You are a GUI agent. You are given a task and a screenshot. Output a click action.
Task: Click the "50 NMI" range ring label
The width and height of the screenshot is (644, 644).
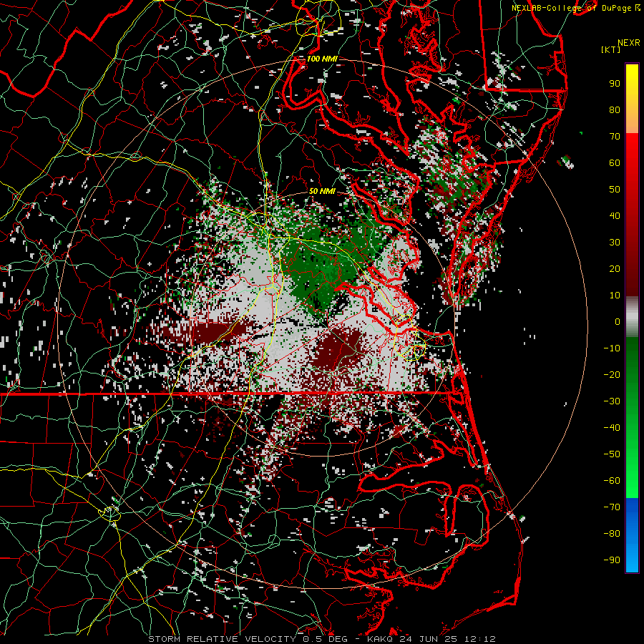click(x=322, y=191)
